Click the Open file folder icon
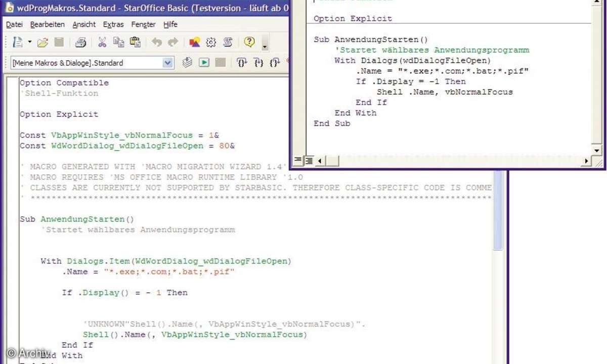The image size is (607, 364). 42,42
